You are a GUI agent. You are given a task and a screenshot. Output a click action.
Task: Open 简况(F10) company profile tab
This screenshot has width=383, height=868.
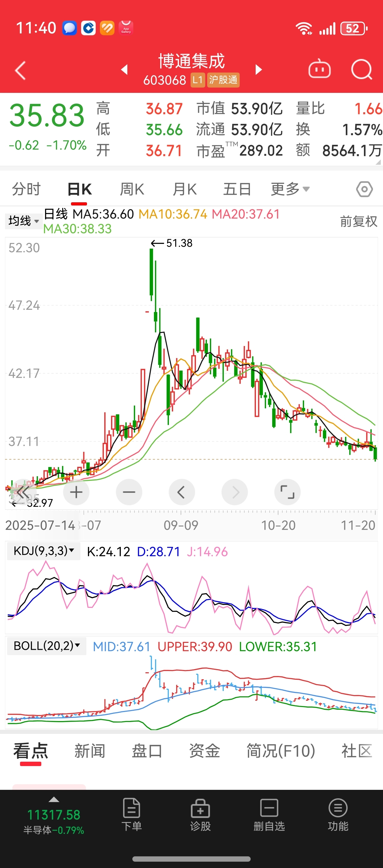280,751
